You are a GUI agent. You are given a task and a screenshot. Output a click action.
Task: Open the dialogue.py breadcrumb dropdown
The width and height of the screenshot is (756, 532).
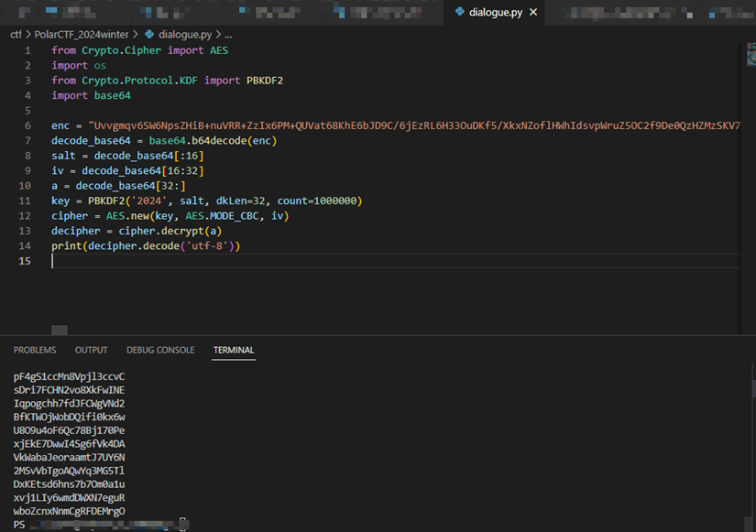(186, 34)
